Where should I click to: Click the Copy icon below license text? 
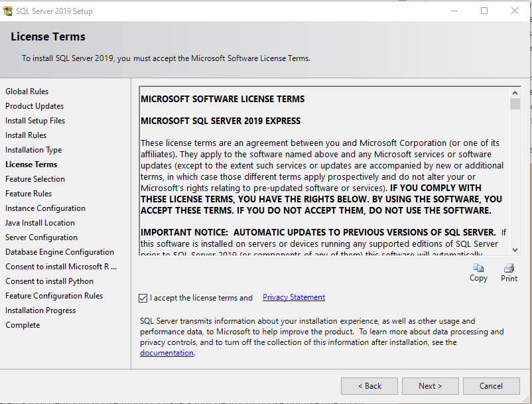point(478,268)
